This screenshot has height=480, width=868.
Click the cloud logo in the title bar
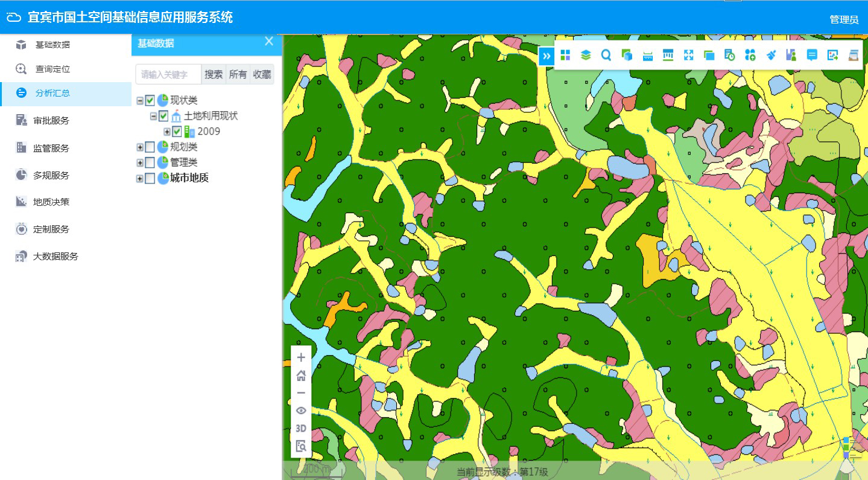pos(14,18)
